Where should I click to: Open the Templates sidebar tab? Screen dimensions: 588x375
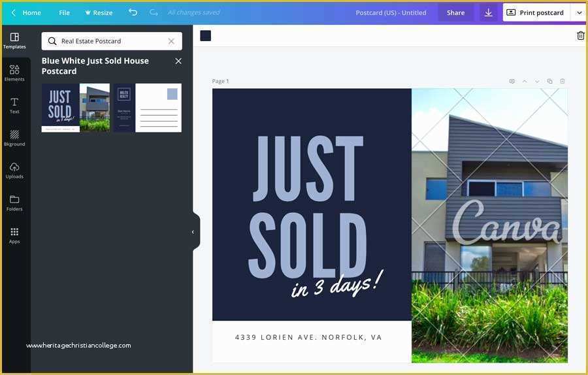pos(14,41)
